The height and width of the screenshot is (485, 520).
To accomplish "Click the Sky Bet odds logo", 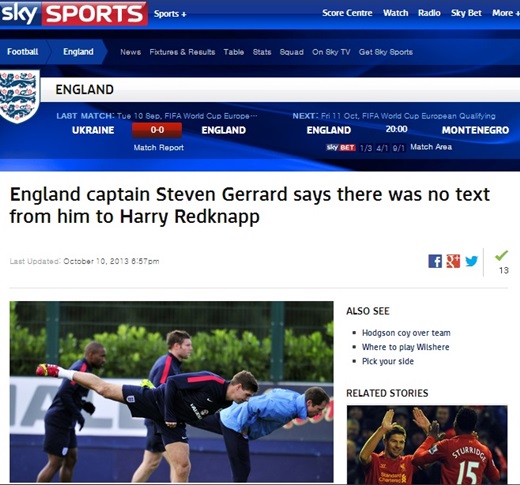I will click(341, 147).
